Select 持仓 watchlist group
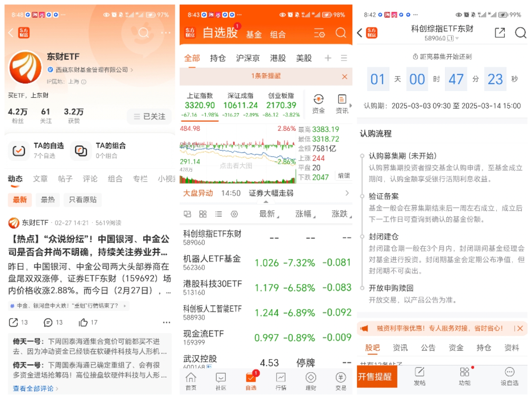This screenshot has width=532, height=399. (218, 58)
